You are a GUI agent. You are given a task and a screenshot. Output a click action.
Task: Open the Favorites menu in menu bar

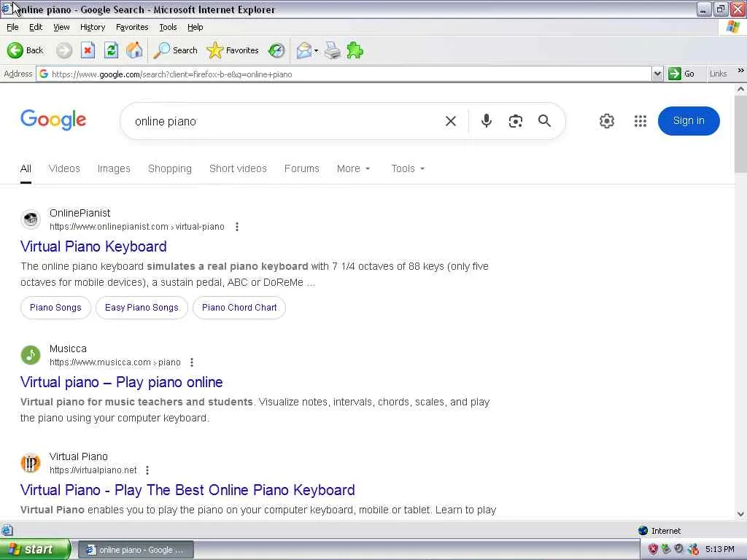[x=132, y=27]
